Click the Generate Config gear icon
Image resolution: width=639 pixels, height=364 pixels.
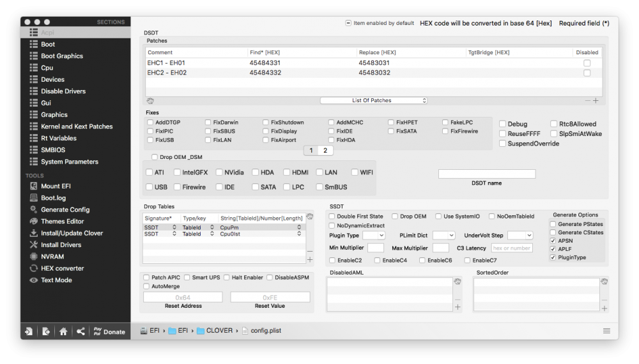[33, 209]
